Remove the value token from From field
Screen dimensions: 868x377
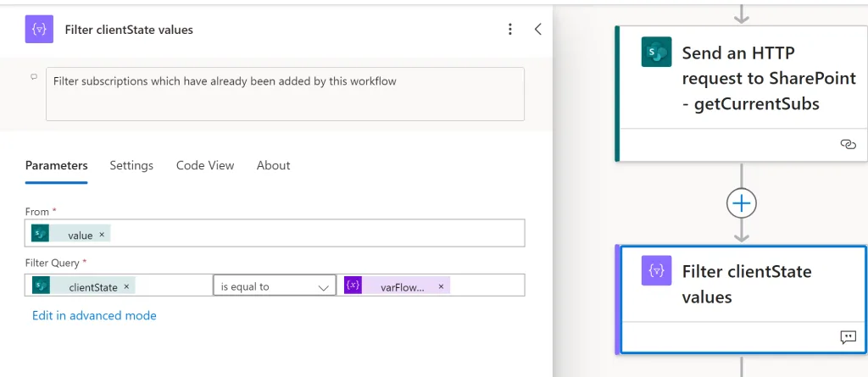point(102,235)
